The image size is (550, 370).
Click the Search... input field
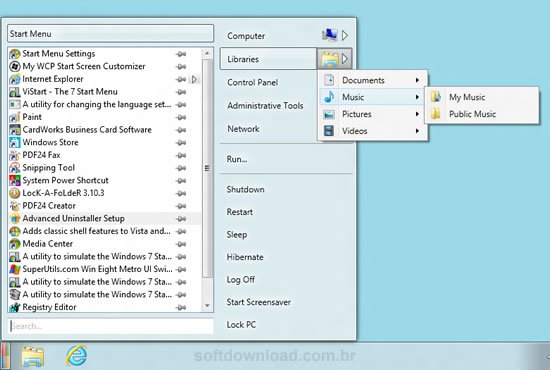(x=111, y=326)
